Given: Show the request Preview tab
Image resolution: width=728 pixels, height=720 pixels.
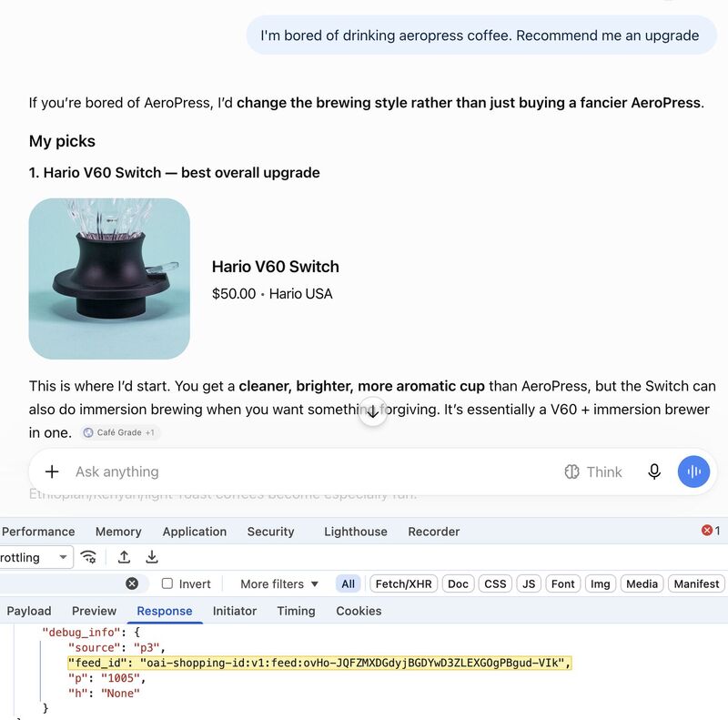Looking at the screenshot, I should click(x=94, y=611).
